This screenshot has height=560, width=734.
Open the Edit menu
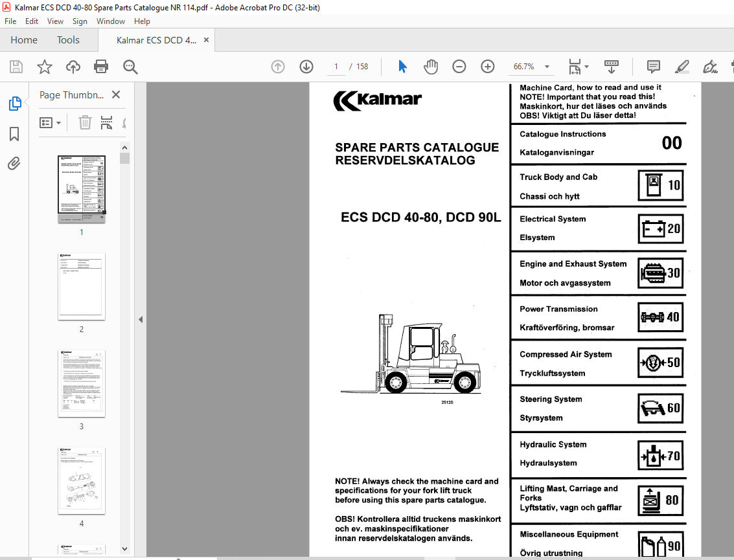pyautogui.click(x=31, y=21)
